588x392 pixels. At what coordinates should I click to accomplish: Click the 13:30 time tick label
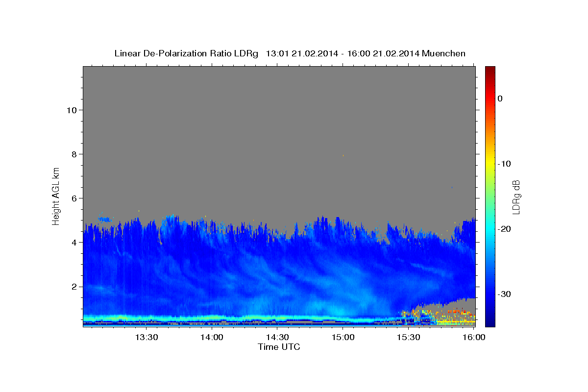pyautogui.click(x=146, y=338)
